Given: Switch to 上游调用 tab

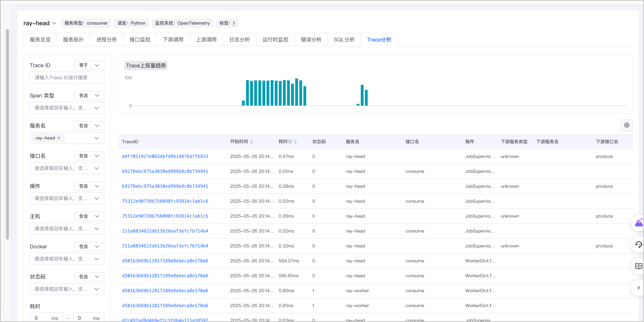Looking at the screenshot, I should pos(207,40).
